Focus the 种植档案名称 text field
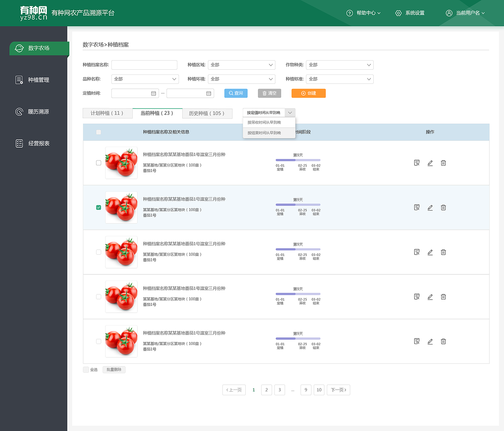 pos(144,65)
